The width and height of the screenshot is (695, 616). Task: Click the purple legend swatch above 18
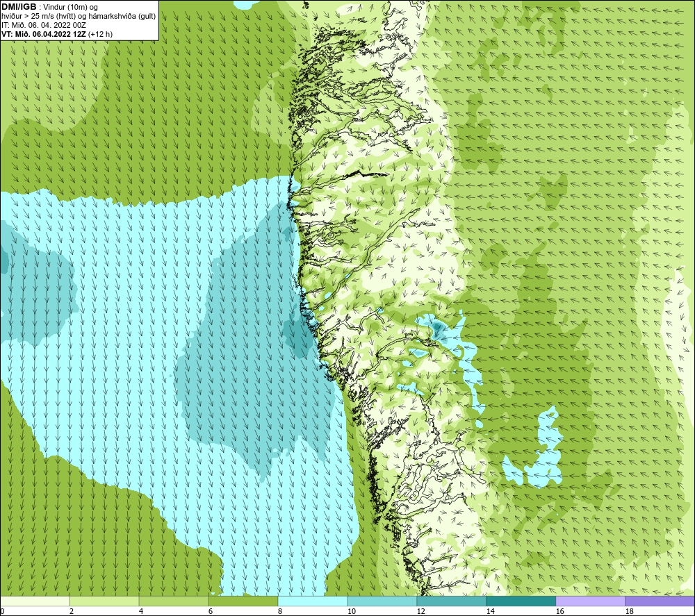(660, 601)
